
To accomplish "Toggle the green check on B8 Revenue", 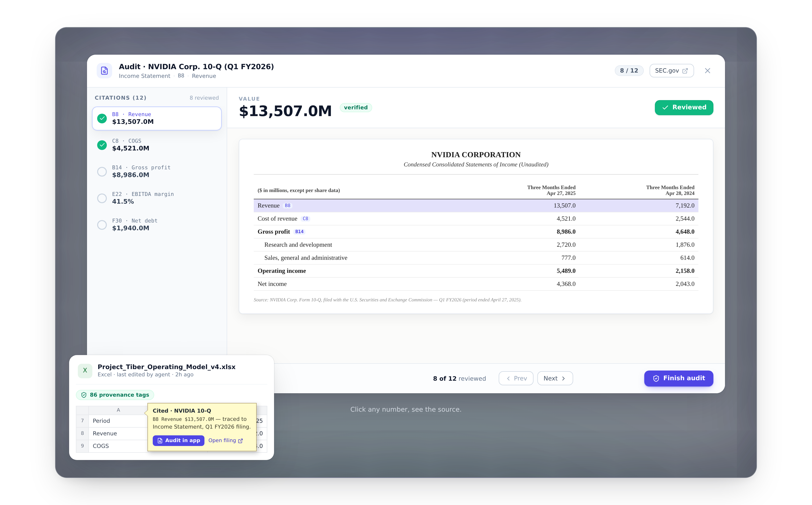I will pos(102,118).
